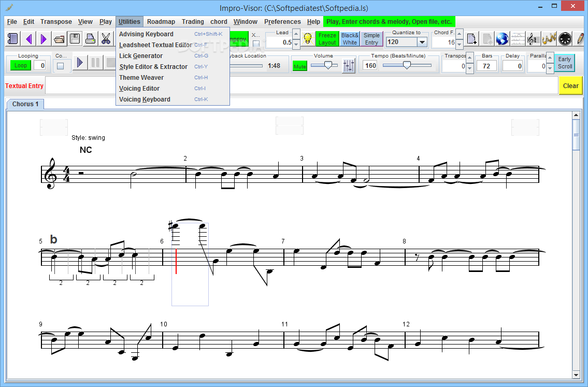Cut selection with the scissors icon
This screenshot has height=387, width=588.
point(106,39)
